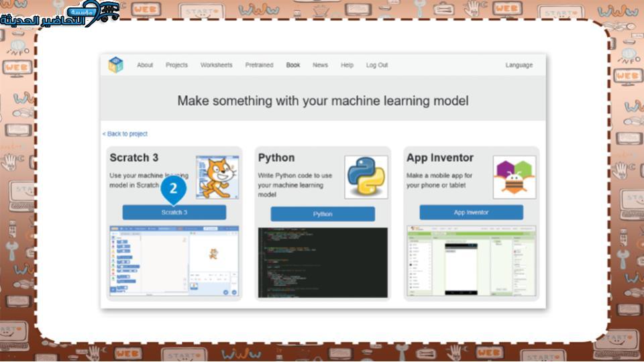The width and height of the screenshot is (644, 362).
Task: Click the App Inventor bee icon
Action: coord(515,177)
